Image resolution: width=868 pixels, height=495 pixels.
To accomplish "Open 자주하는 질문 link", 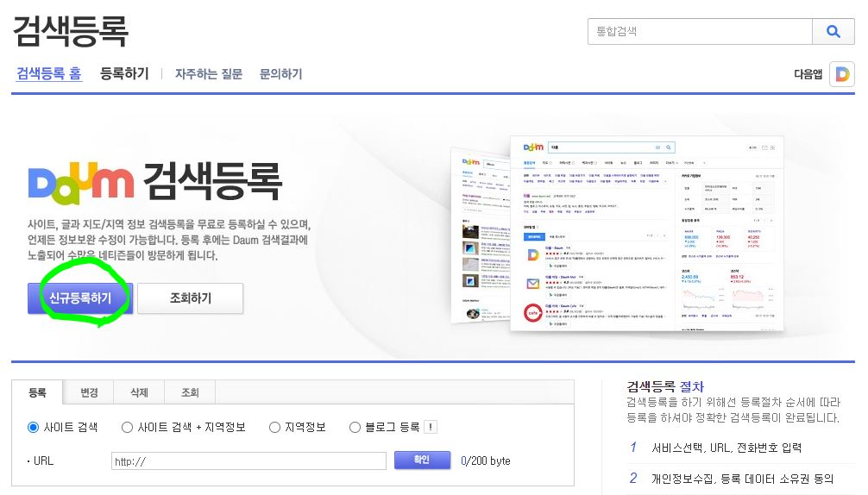I will point(209,73).
